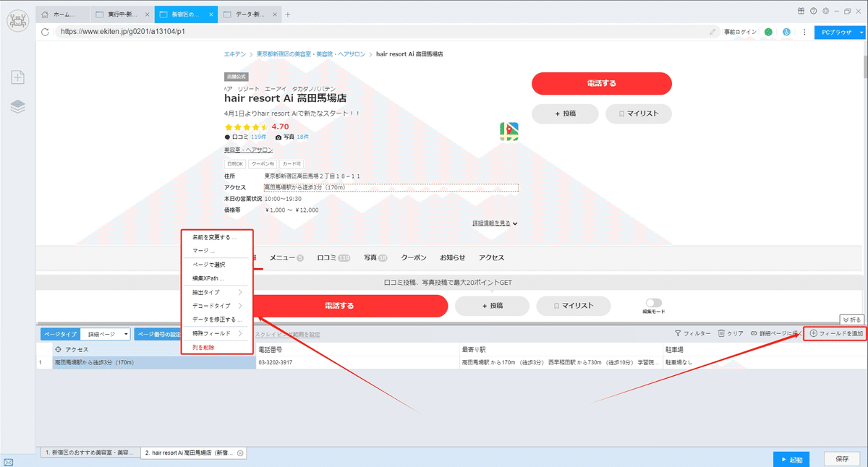Viewport: 868px width, 467px height.
Task: Click フィールドを追加 add field button
Action: (x=835, y=333)
